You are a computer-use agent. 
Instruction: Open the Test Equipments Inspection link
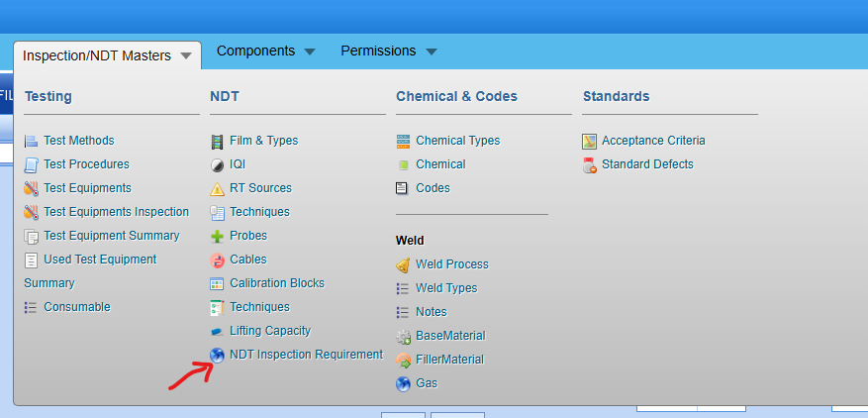[116, 212]
